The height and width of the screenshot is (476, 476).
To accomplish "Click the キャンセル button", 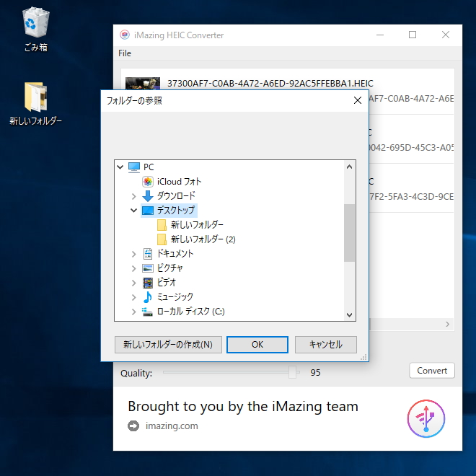I will click(326, 345).
